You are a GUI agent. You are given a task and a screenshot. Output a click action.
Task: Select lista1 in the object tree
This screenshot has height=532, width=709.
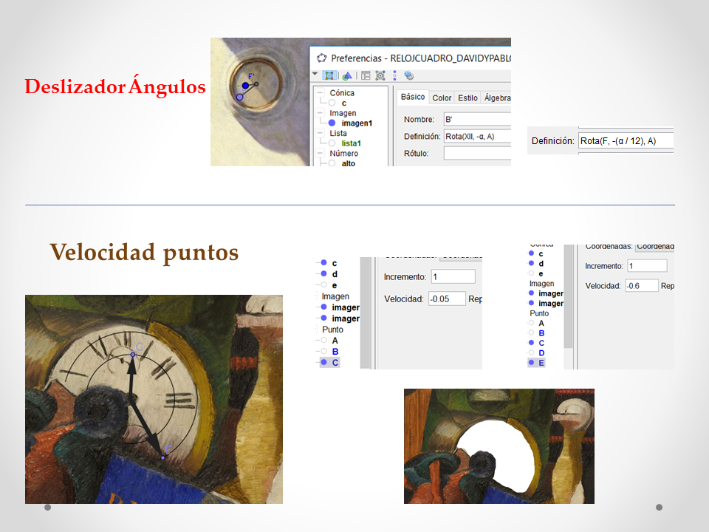tap(351, 143)
